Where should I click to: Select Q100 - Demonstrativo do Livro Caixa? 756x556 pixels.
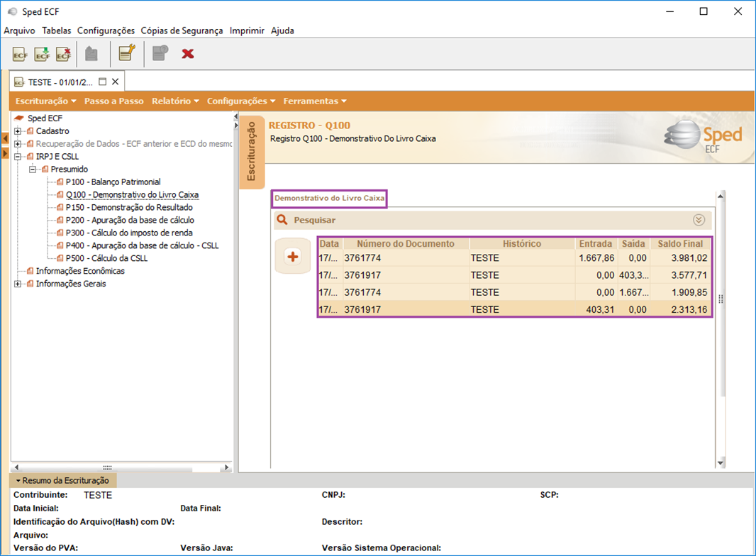point(132,195)
